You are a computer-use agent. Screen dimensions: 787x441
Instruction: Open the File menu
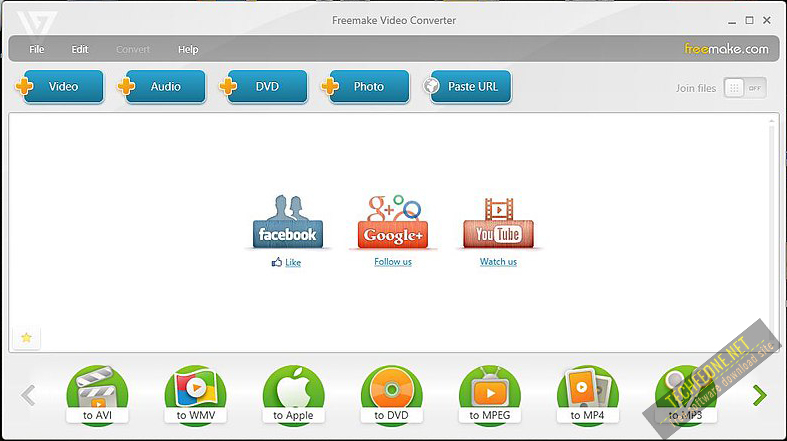click(x=37, y=49)
